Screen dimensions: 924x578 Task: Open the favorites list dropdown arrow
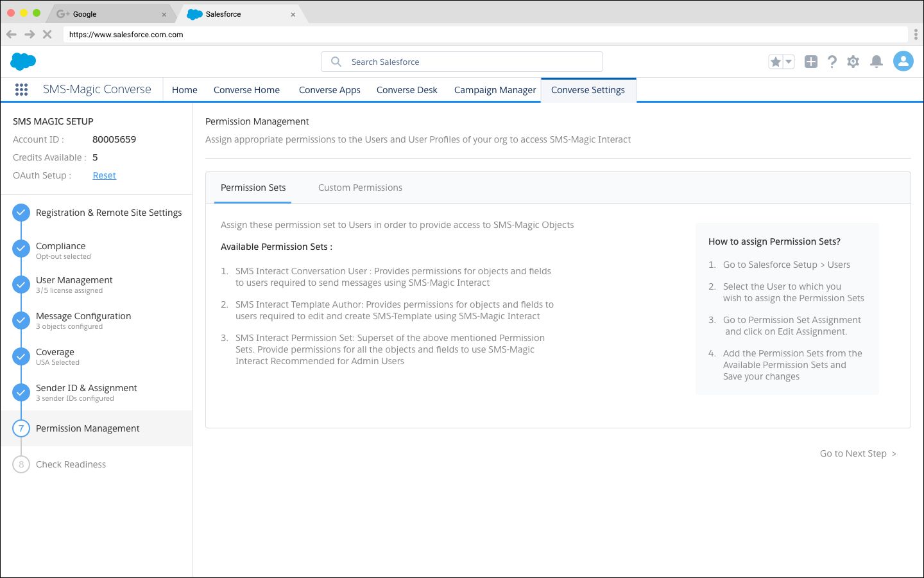point(789,62)
